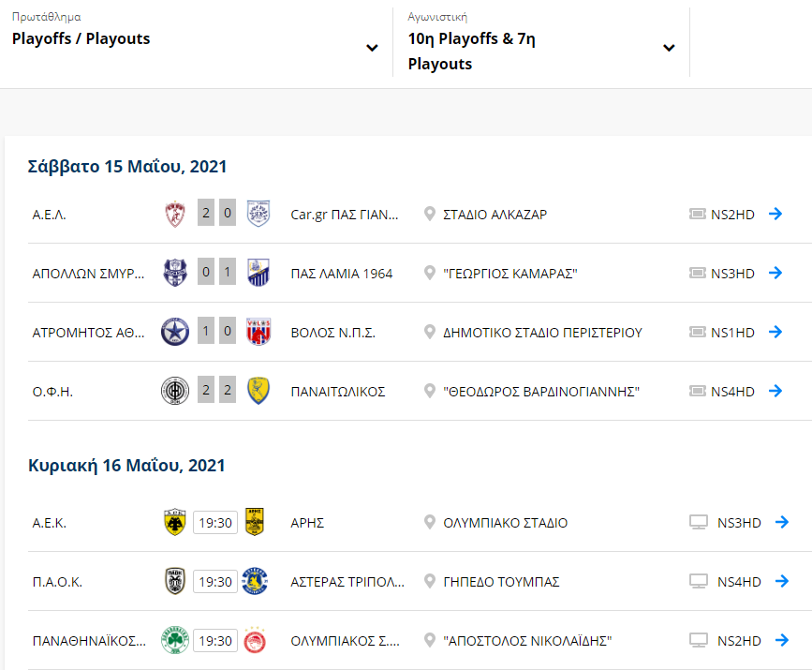Click the Atromitos star crest icon
812x670 pixels.
[175, 332]
